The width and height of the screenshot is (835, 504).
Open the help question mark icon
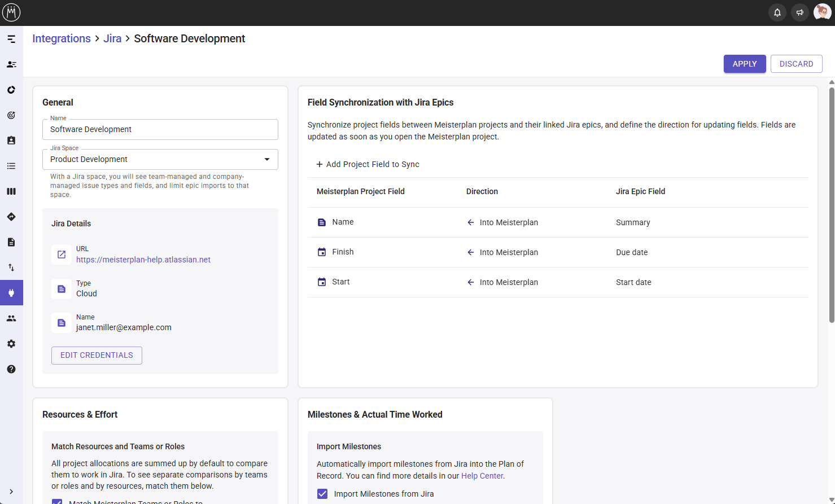point(11,369)
